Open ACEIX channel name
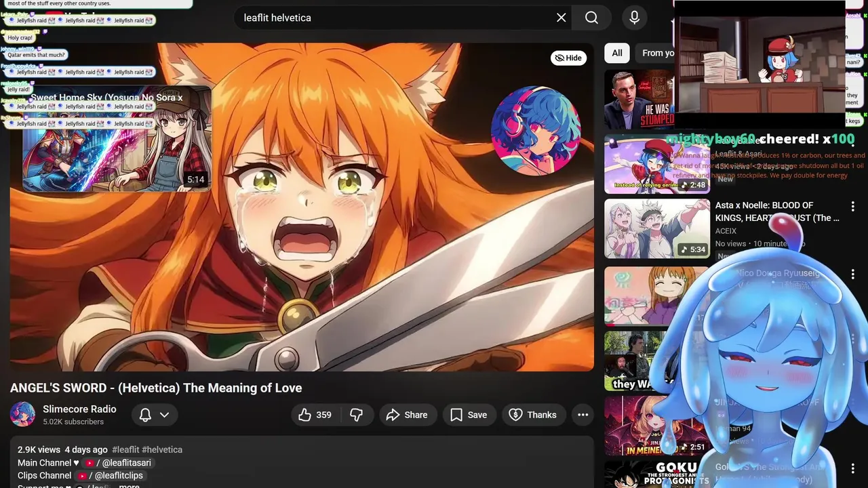Viewport: 868px width, 488px height. (726, 231)
